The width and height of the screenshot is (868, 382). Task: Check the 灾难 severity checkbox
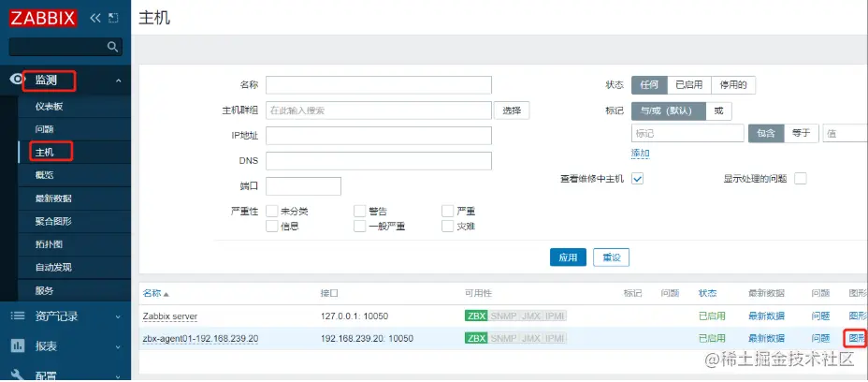click(x=448, y=226)
